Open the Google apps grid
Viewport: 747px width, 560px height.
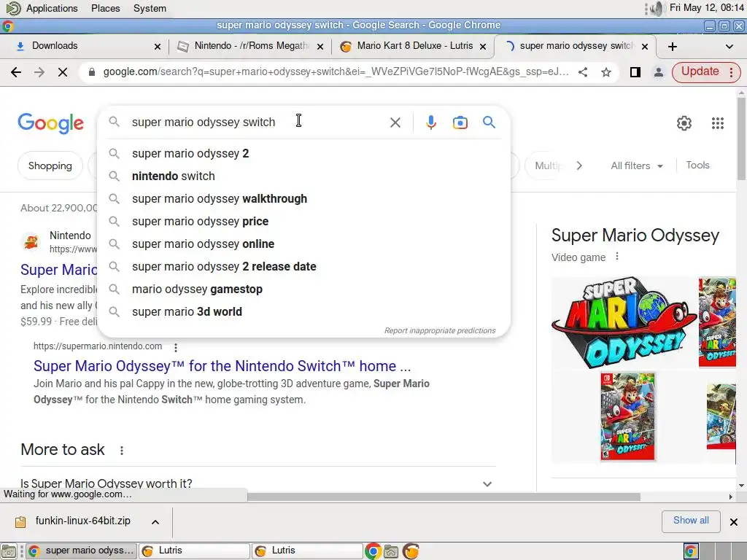pyautogui.click(x=718, y=122)
